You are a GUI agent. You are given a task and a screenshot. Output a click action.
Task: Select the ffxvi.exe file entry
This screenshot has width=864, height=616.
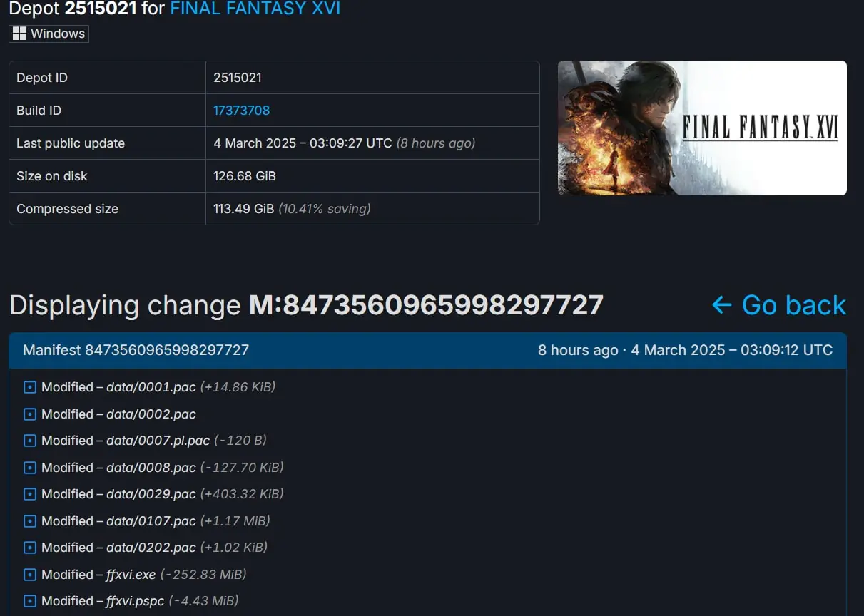click(131, 575)
